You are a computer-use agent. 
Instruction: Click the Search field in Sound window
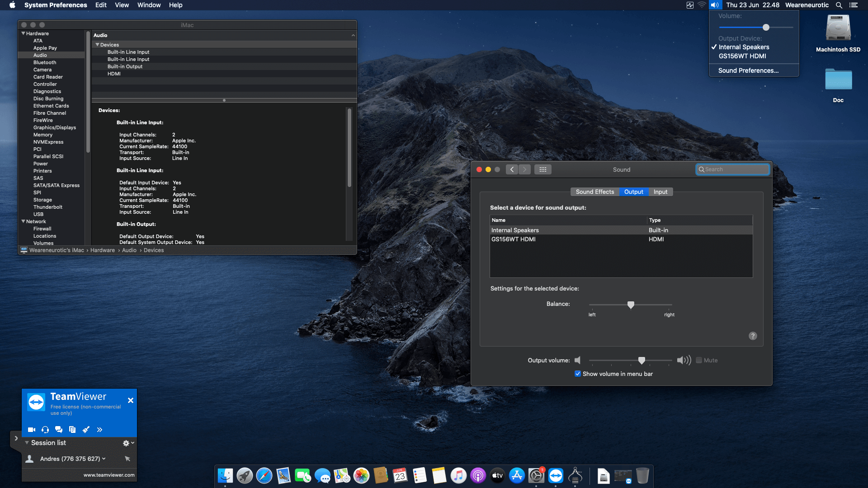coord(732,169)
